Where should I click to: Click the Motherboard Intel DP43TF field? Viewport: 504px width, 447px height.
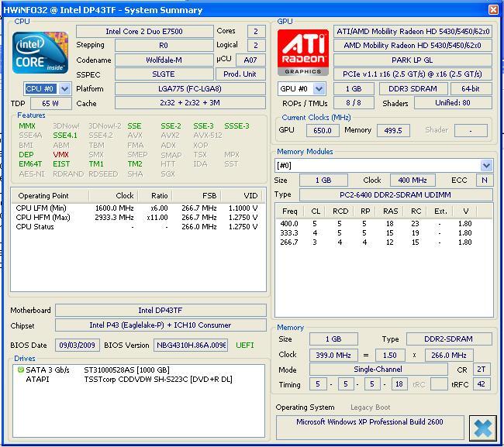161,310
